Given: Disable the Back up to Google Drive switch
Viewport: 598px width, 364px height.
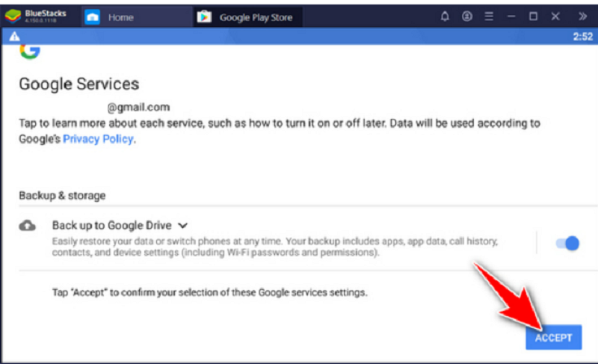Looking at the screenshot, I should 567,243.
